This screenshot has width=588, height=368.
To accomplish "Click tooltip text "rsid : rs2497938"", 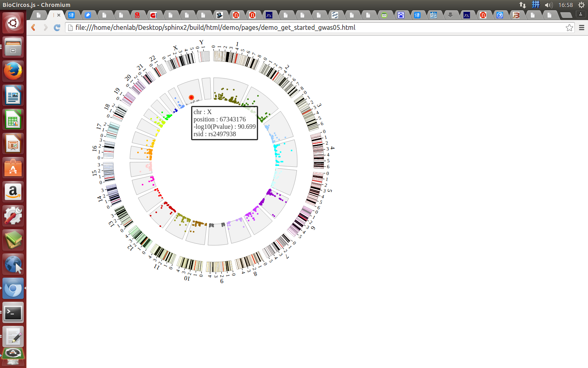I will 215,134.
